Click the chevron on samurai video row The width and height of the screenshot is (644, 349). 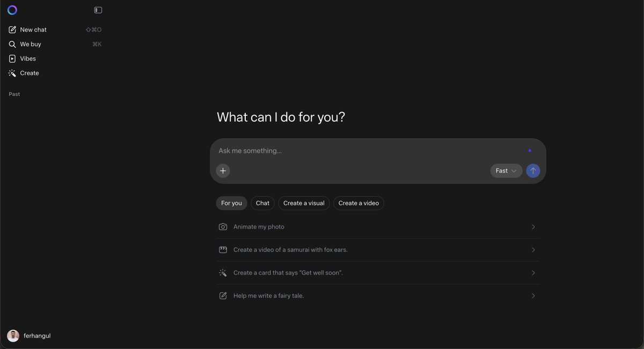coord(533,250)
